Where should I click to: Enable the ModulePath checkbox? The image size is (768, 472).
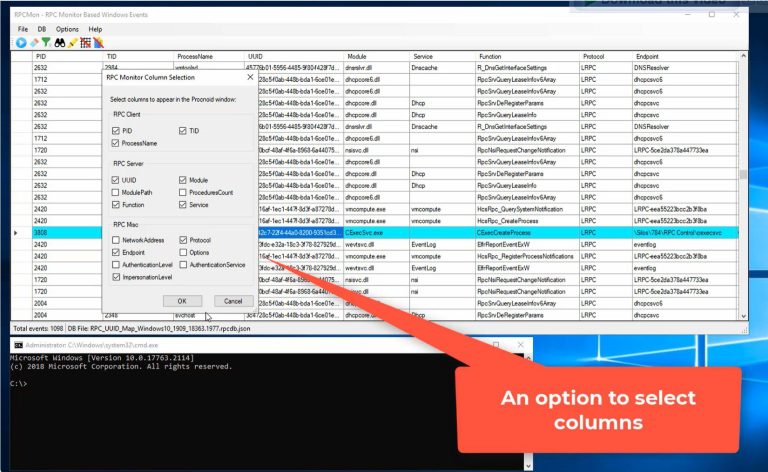116,192
